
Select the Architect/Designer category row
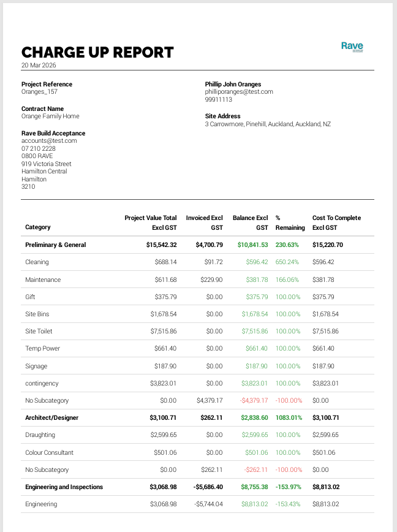(x=52, y=418)
